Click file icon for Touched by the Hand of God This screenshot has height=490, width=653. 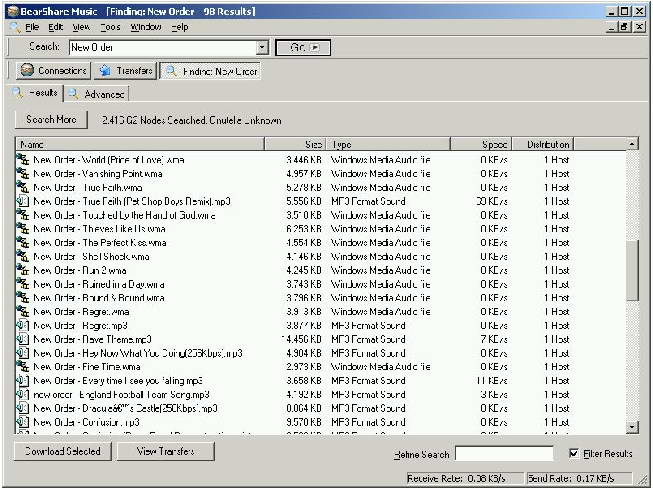click(x=23, y=215)
